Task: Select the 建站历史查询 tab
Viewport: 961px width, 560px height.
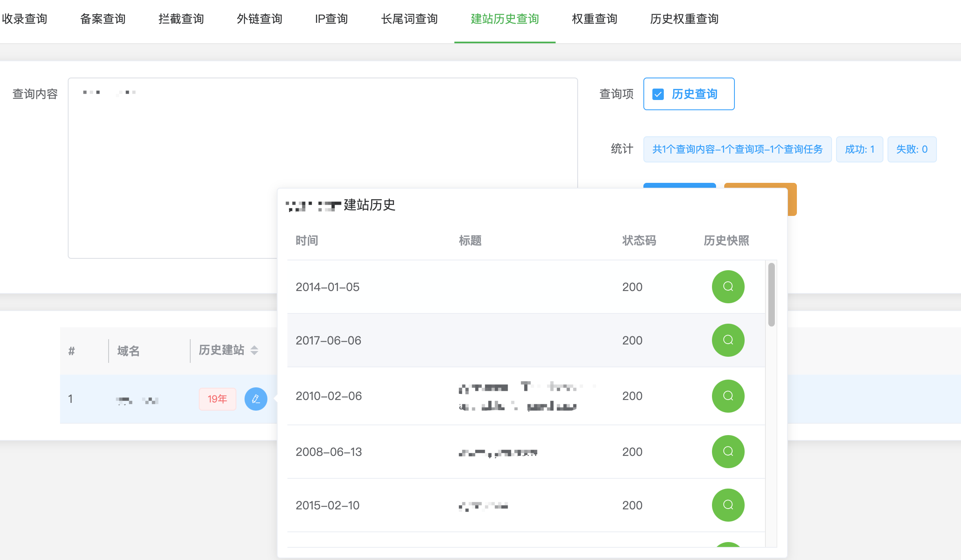Action: [505, 19]
